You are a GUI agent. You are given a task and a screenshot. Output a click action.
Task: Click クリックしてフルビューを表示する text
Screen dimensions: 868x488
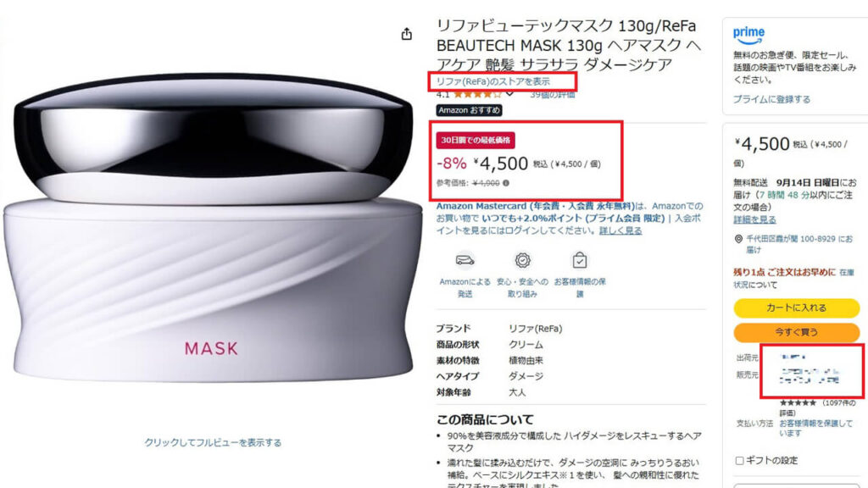(213, 442)
